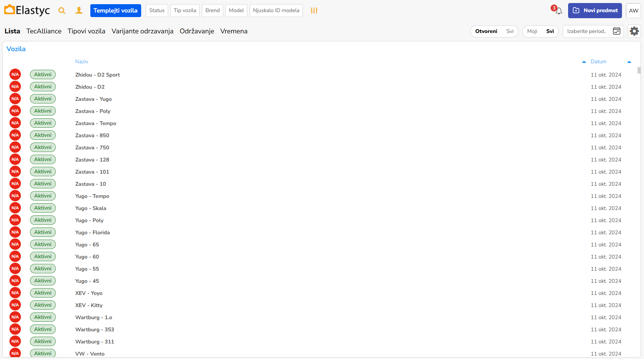Open the Tip vozila filter dropdown

pos(185,11)
